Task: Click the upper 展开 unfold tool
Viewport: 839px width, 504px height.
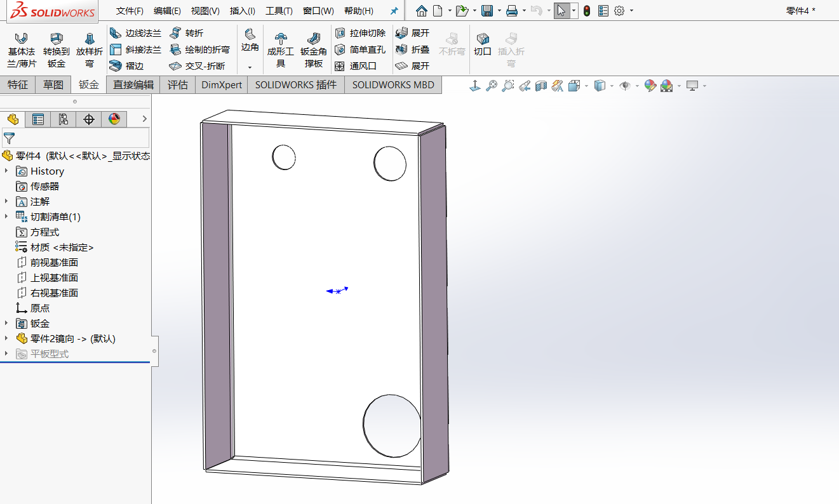Action: pos(412,33)
